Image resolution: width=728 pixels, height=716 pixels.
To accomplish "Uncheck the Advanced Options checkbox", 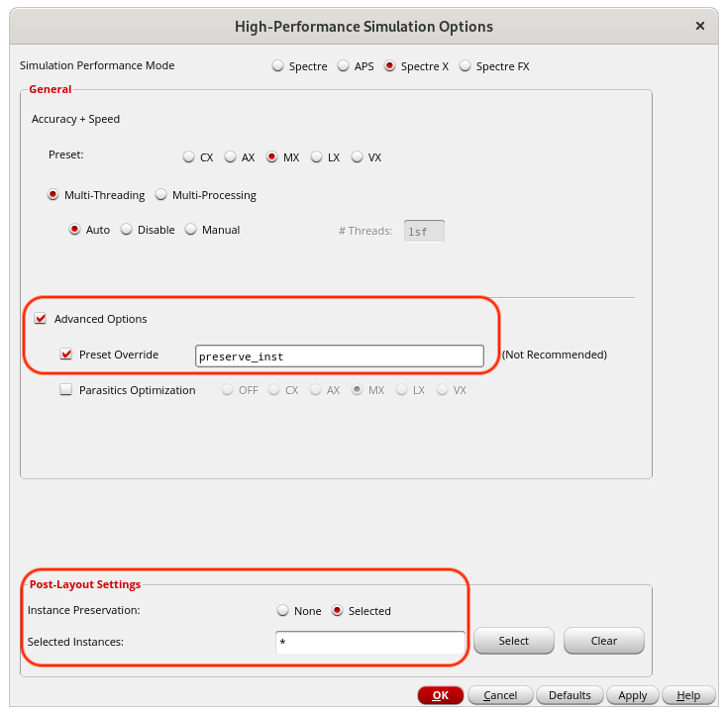I will (41, 319).
